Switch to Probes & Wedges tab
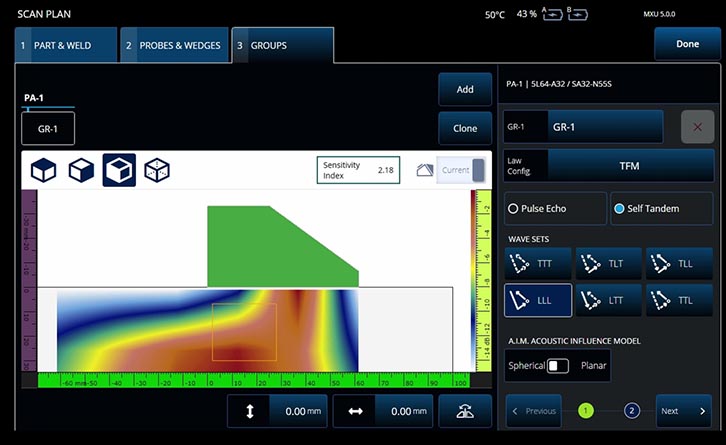 tap(174, 45)
